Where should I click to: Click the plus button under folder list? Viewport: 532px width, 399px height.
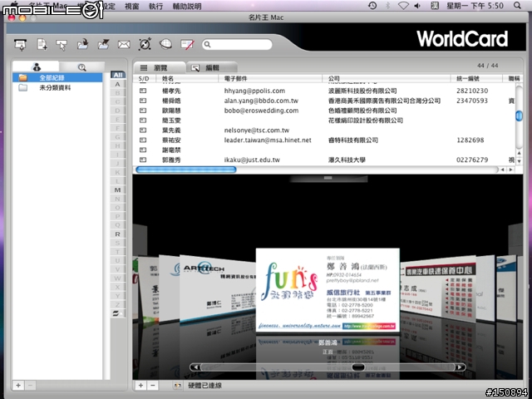18,386
